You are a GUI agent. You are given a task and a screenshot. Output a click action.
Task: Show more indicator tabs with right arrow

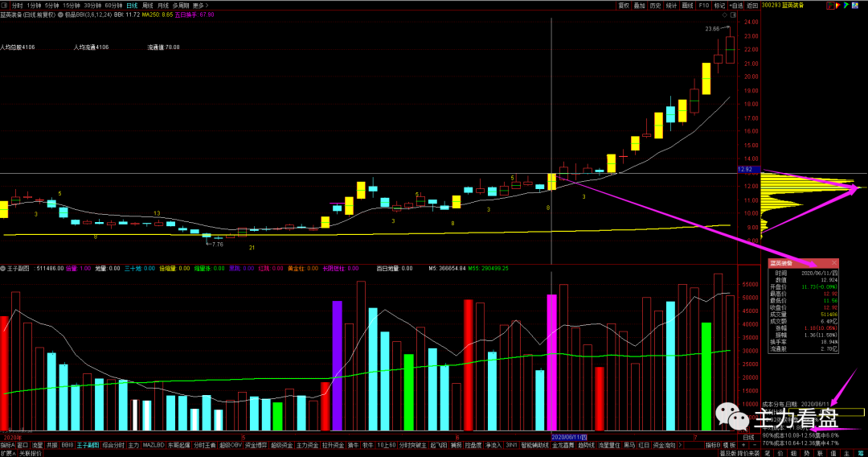tap(681, 446)
